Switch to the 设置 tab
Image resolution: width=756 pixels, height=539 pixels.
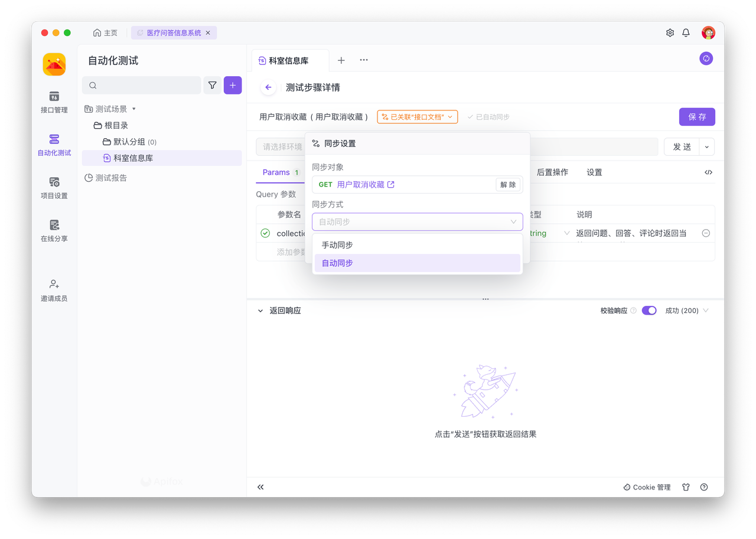pyautogui.click(x=594, y=172)
